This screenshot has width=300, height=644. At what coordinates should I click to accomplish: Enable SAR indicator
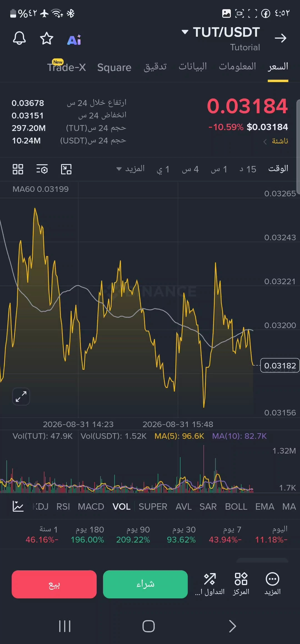pos(208,507)
